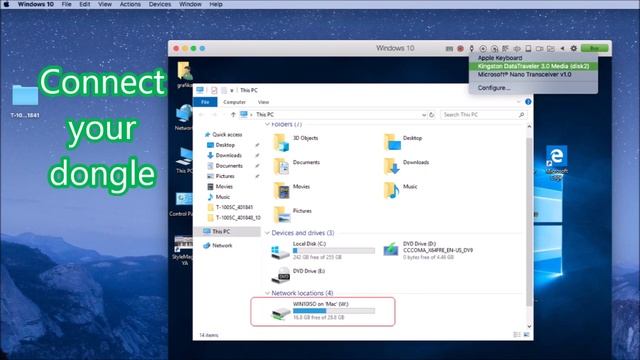
Task: Go up one level with the Up arrow
Action: pos(233,115)
